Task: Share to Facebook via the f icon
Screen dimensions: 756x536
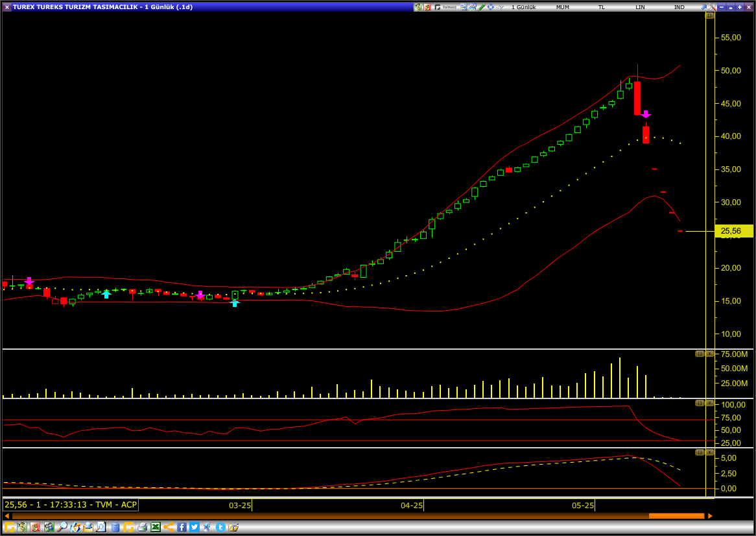Action: [182, 528]
